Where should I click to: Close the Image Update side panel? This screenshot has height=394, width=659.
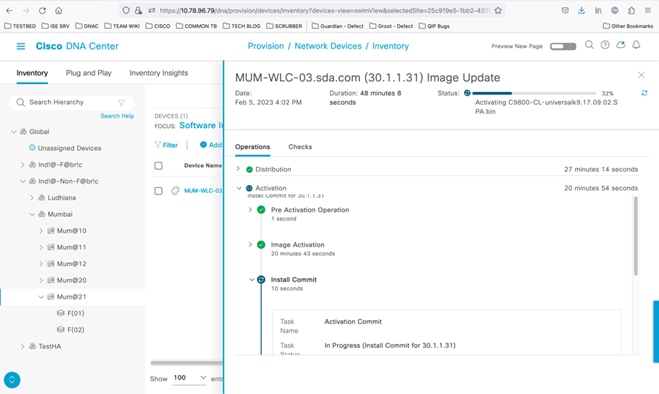(x=641, y=75)
